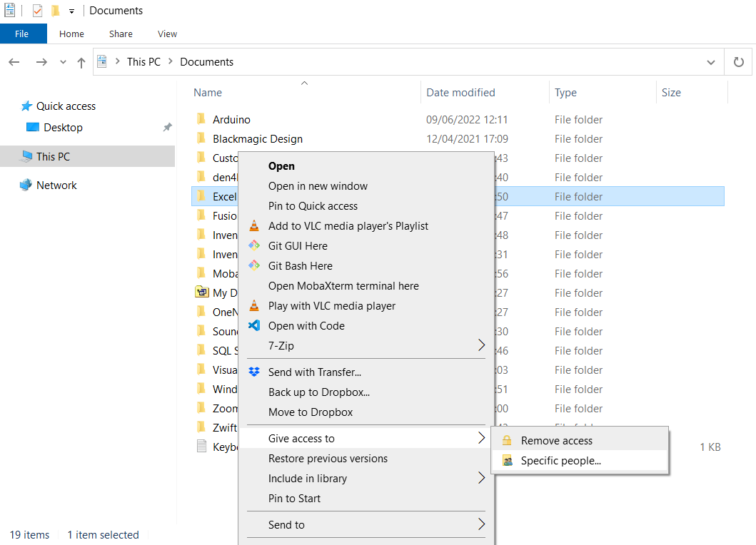
Task: Refresh the Documents folder view
Action: [x=739, y=62]
